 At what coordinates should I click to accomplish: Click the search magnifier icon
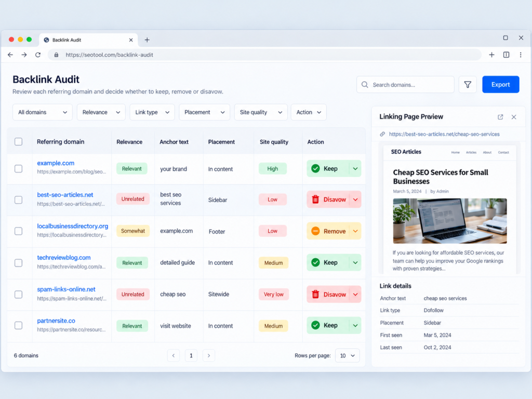tap(365, 85)
